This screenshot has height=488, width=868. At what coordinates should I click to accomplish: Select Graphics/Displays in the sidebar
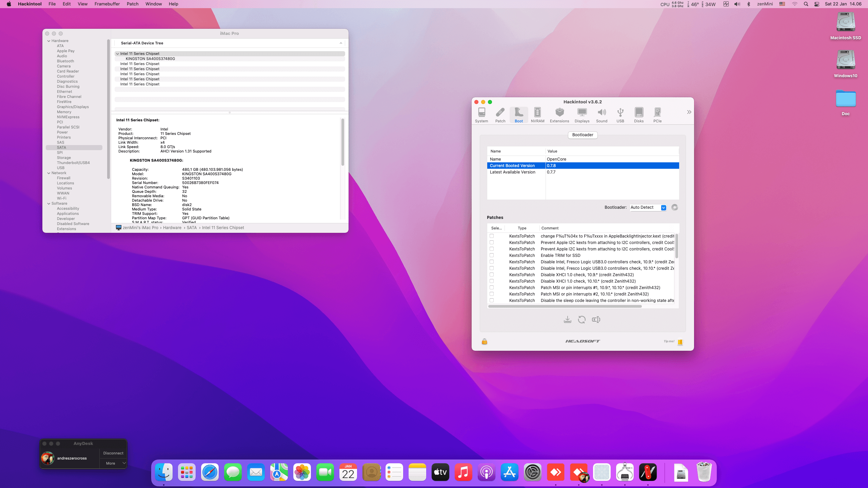[73, 107]
